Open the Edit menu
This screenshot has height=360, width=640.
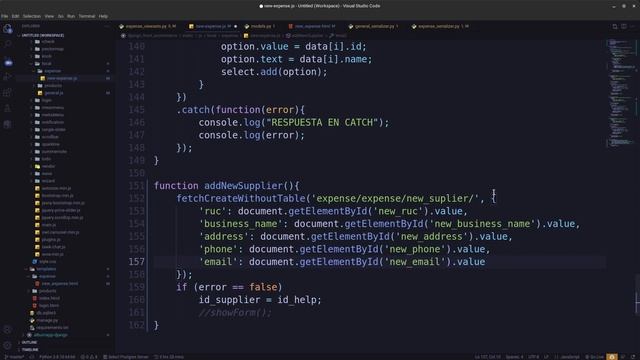click(16, 16)
